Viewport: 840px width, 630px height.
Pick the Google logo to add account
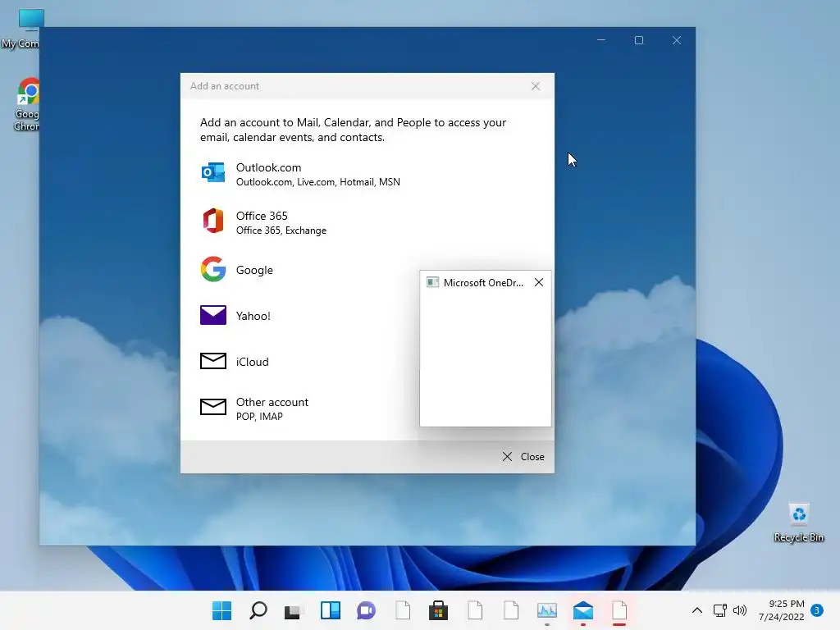[213, 269]
